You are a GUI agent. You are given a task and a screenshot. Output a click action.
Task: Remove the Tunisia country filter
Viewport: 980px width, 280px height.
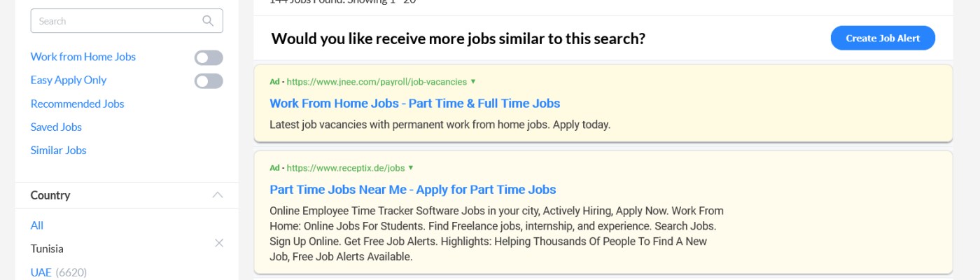click(x=219, y=243)
